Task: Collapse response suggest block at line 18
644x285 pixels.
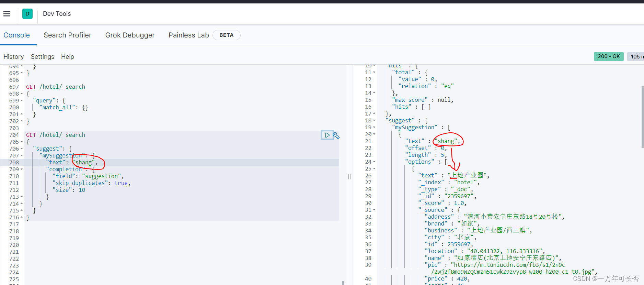Action: [374, 121]
